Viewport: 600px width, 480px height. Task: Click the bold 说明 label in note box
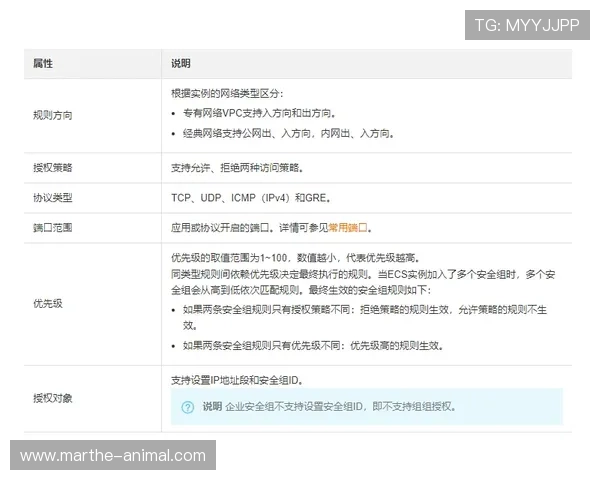click(212, 407)
